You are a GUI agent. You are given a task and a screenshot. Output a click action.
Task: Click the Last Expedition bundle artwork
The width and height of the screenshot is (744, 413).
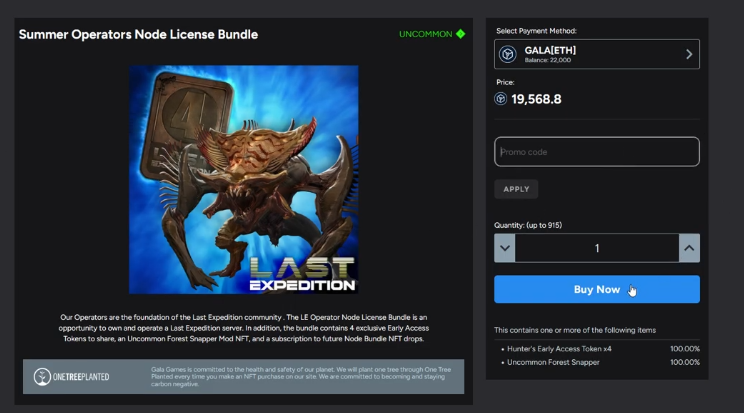point(243,179)
